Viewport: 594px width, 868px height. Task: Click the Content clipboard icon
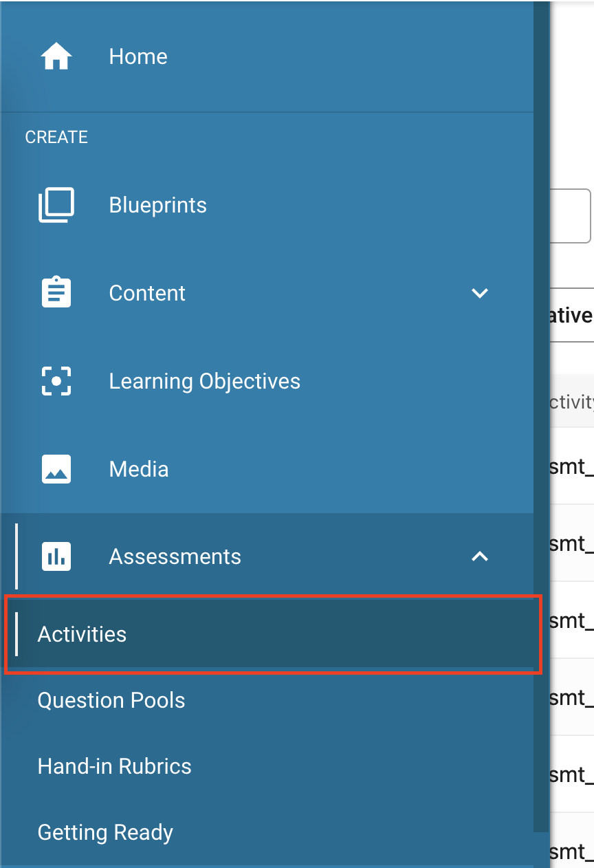tap(56, 293)
